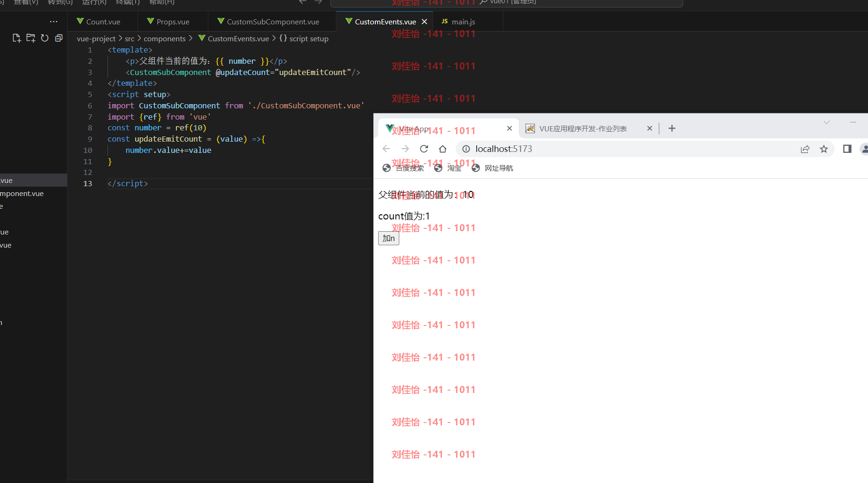
Task: Switch to the Count.vue editor tab
Action: click(103, 22)
